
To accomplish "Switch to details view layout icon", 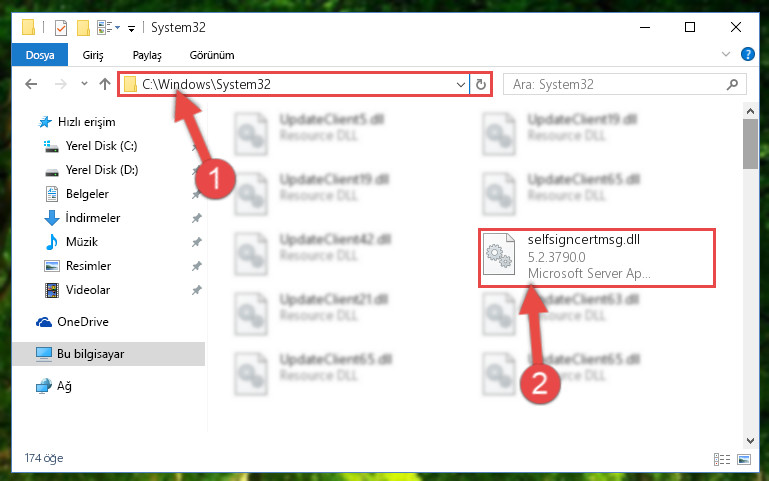I will (x=721, y=459).
